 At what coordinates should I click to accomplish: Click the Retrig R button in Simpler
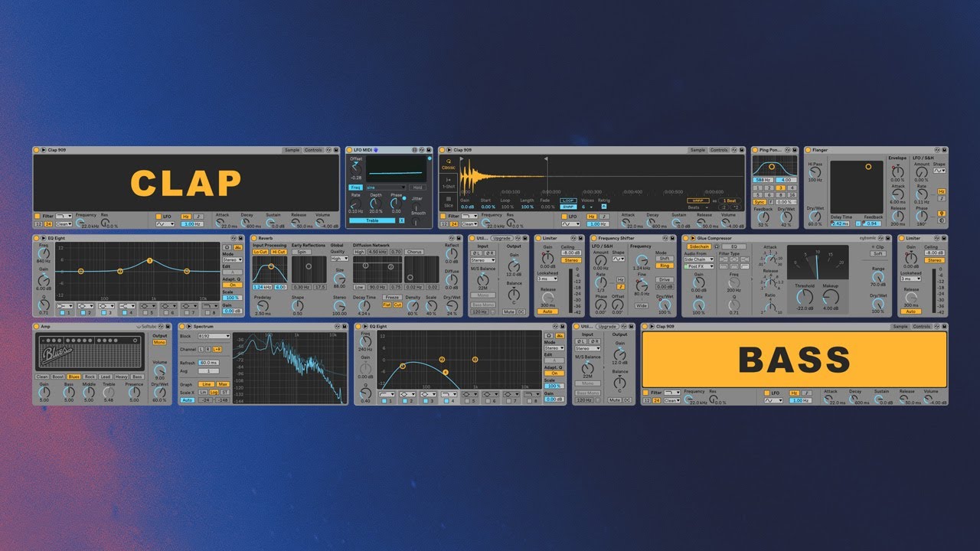(x=603, y=206)
